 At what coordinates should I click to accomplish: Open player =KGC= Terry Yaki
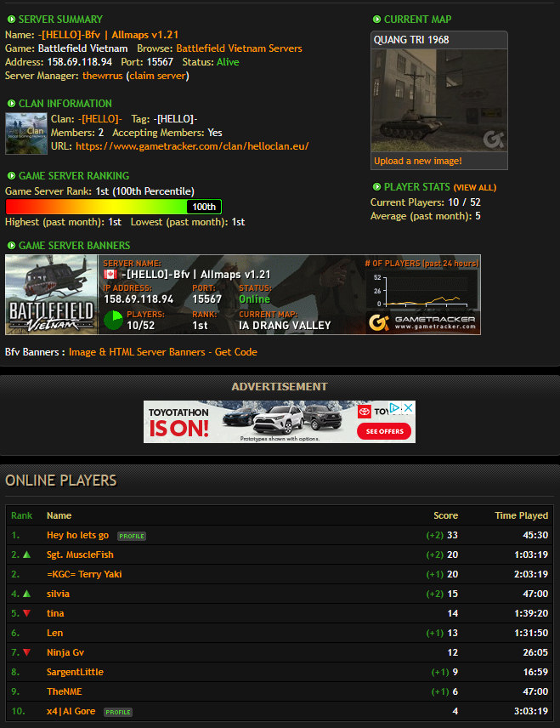84,574
